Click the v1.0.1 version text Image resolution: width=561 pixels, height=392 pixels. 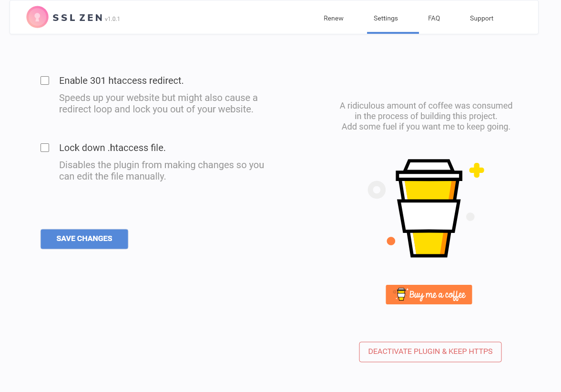pos(112,19)
